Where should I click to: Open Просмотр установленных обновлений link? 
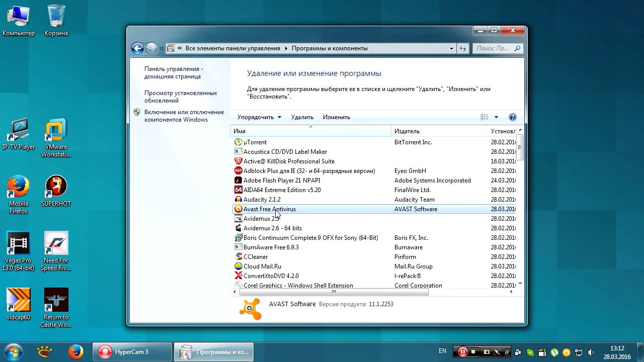[181, 97]
